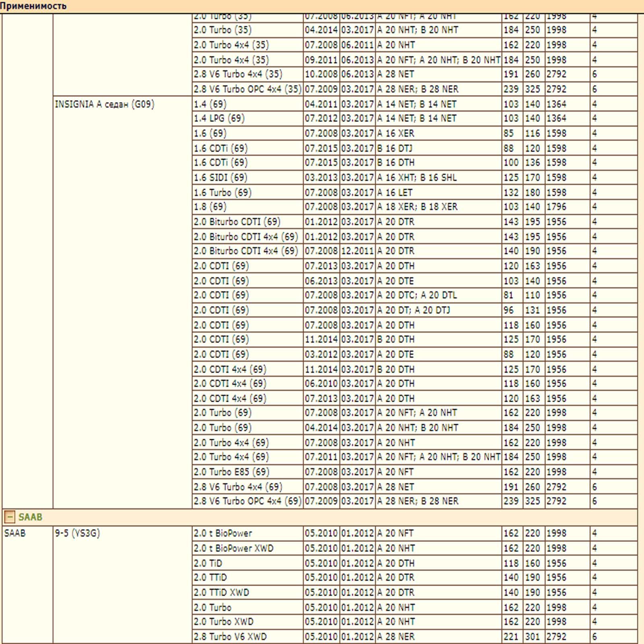644x644 pixels.
Task: Click the Применимость section header
Action: [x=33, y=6]
